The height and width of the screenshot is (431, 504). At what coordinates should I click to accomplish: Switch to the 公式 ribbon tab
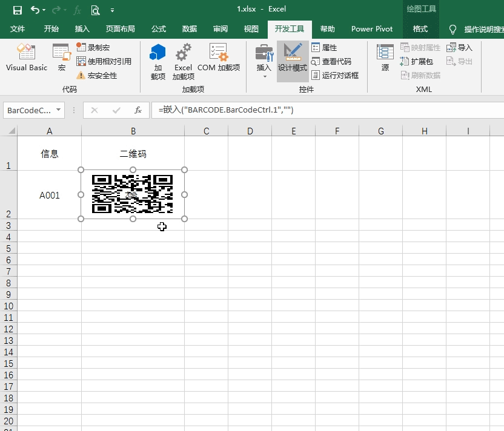(159, 29)
